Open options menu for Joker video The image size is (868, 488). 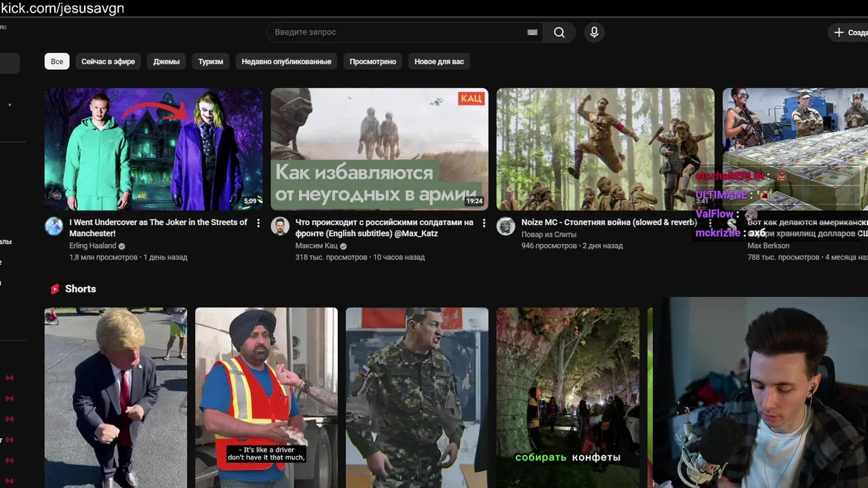click(258, 223)
